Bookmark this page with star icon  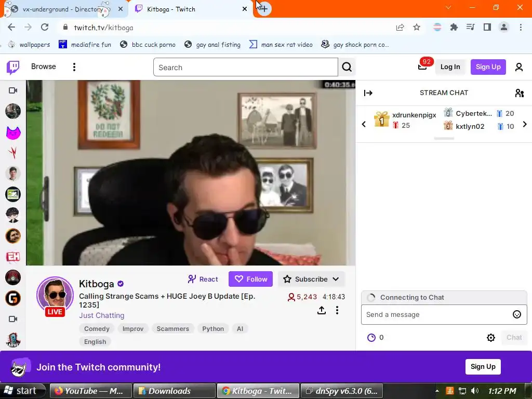click(x=417, y=28)
